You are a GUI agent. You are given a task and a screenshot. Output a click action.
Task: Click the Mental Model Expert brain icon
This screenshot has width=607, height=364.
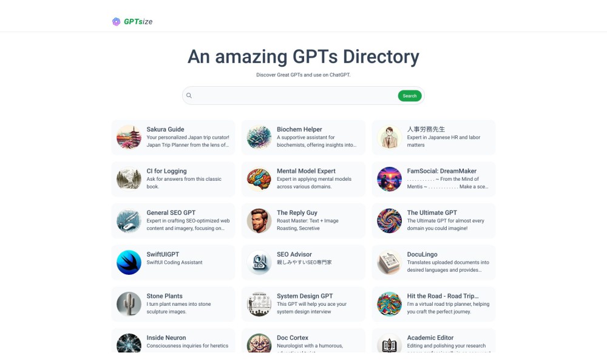pyautogui.click(x=259, y=179)
